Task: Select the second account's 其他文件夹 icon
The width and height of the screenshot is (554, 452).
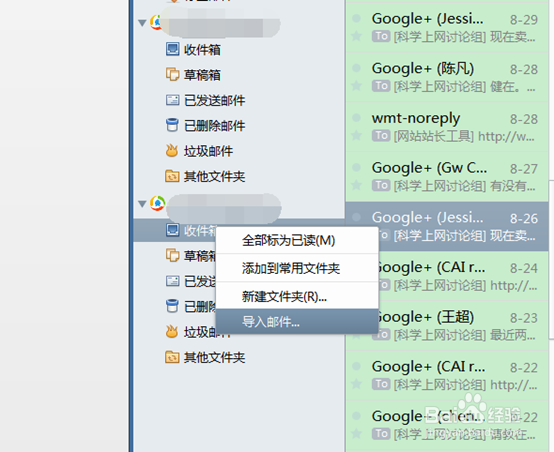Action: point(172,357)
